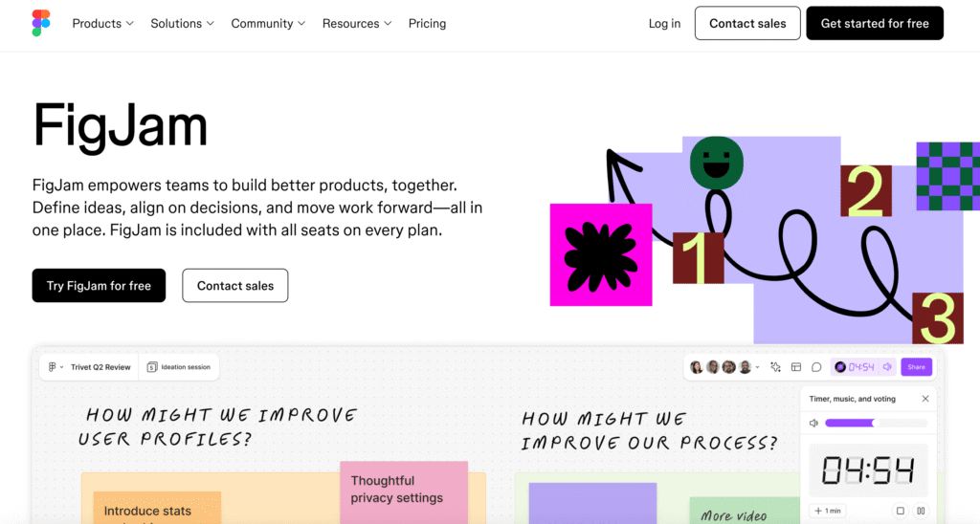Click the speaker icon next to the toolbar timer
The image size is (980, 524).
tap(887, 367)
